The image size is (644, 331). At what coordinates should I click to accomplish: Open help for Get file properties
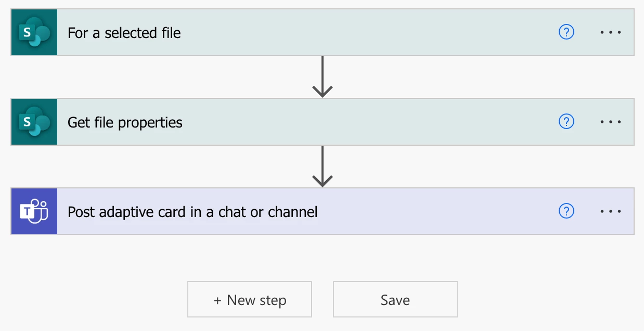coord(566,122)
